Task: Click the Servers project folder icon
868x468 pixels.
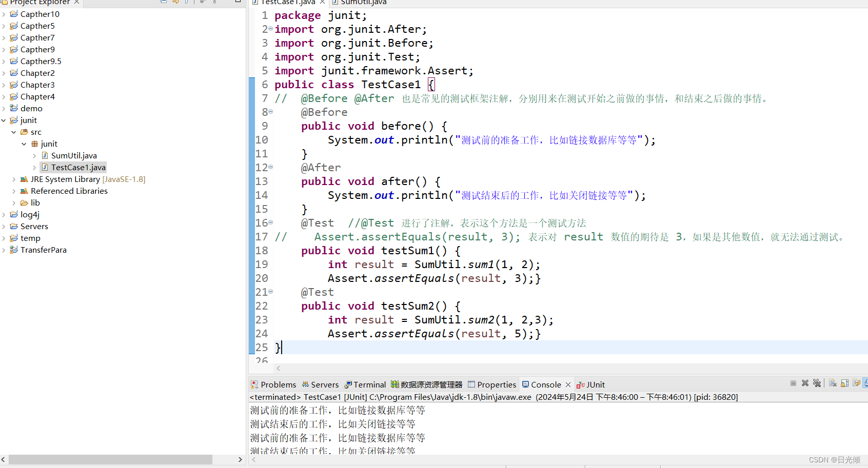Action: [14, 227]
